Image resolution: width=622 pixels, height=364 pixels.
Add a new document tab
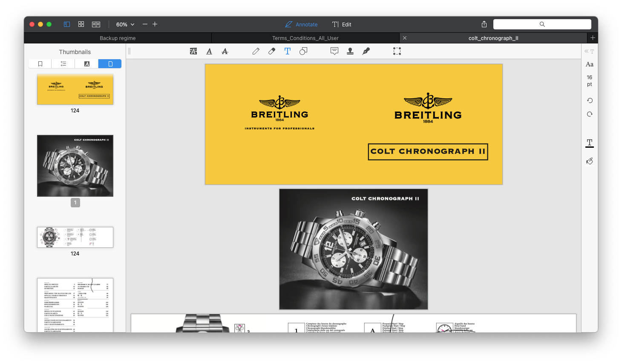coord(593,38)
